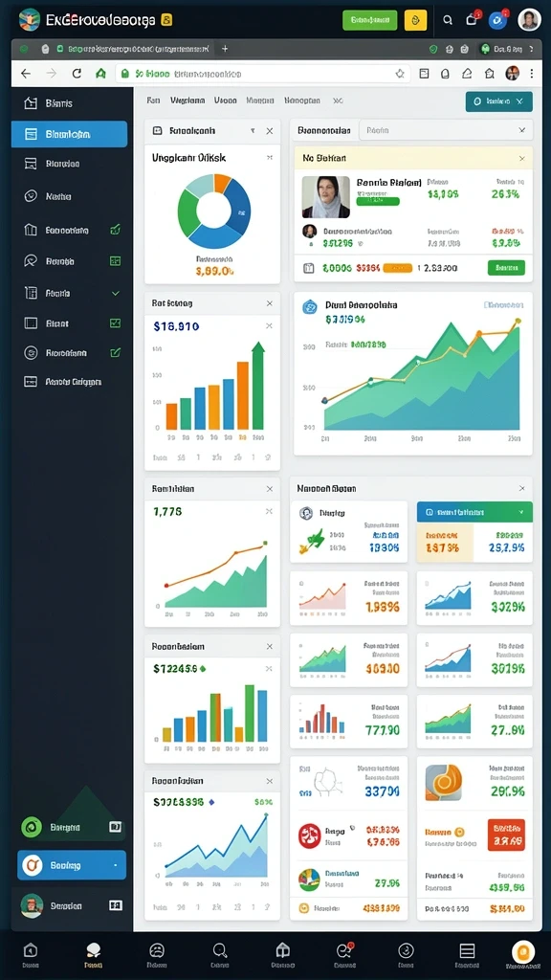Open user avatar in top right corner
Image resolution: width=551 pixels, height=980 pixels.
click(x=529, y=20)
